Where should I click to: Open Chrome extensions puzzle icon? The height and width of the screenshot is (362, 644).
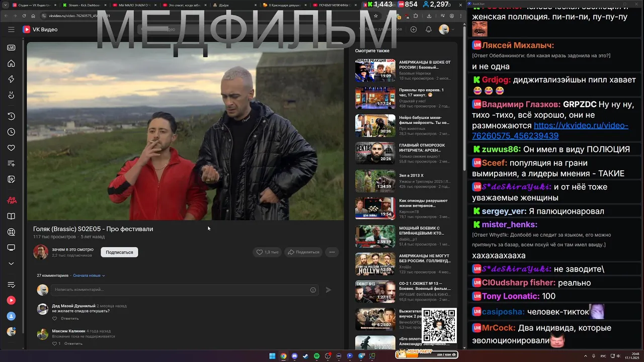click(x=416, y=16)
